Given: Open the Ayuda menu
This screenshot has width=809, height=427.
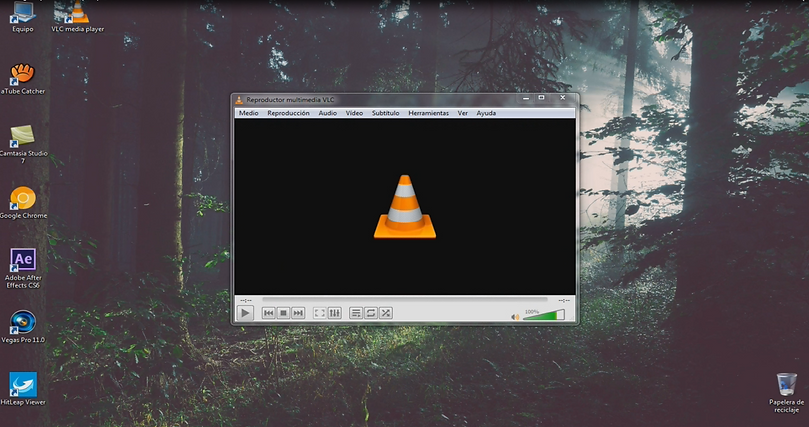Looking at the screenshot, I should [486, 113].
